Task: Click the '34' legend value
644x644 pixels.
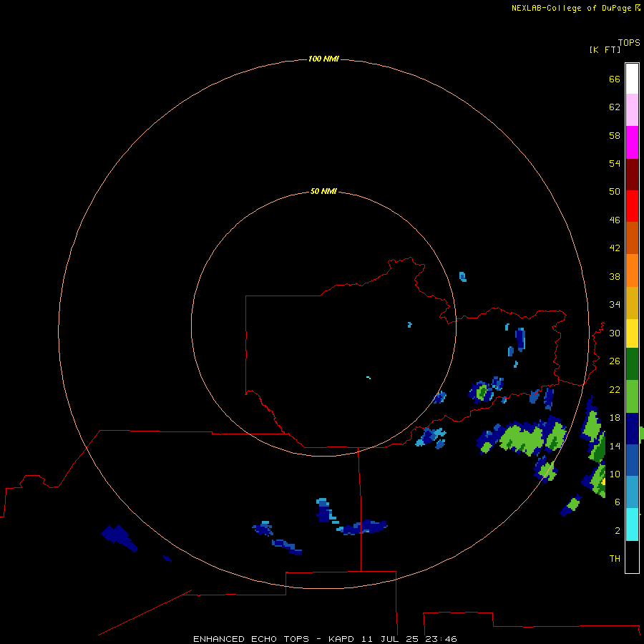Action: point(615,305)
